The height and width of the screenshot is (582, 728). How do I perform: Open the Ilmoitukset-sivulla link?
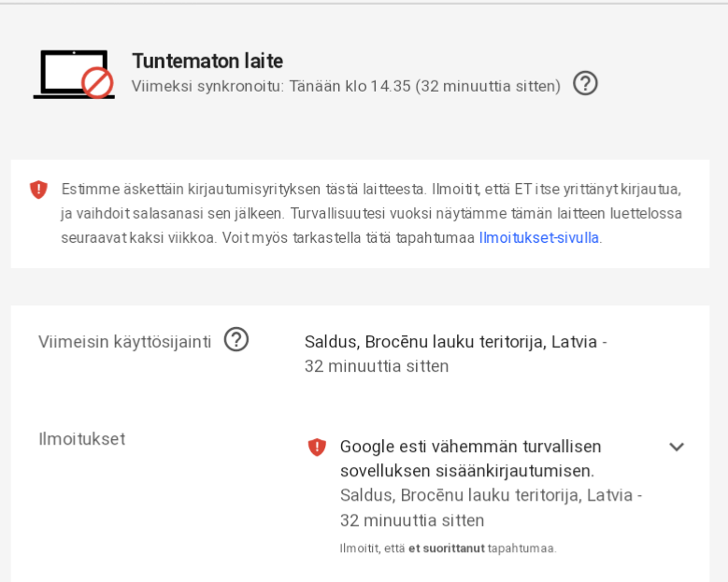539,237
